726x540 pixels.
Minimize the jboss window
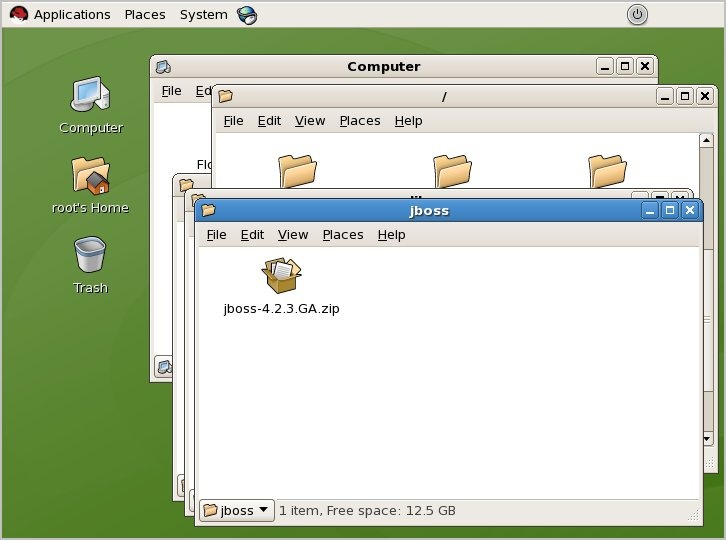tap(650, 211)
